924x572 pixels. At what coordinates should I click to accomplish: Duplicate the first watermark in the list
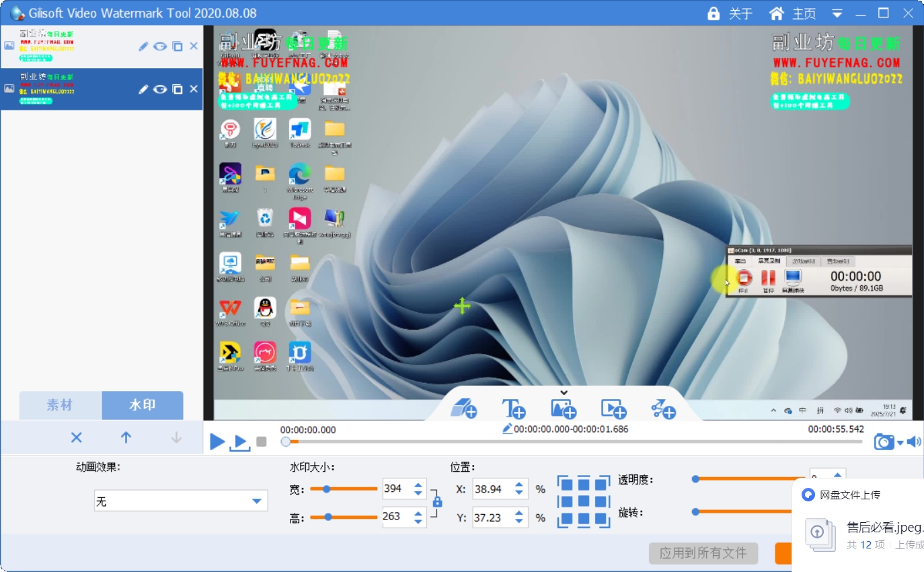coord(178,46)
